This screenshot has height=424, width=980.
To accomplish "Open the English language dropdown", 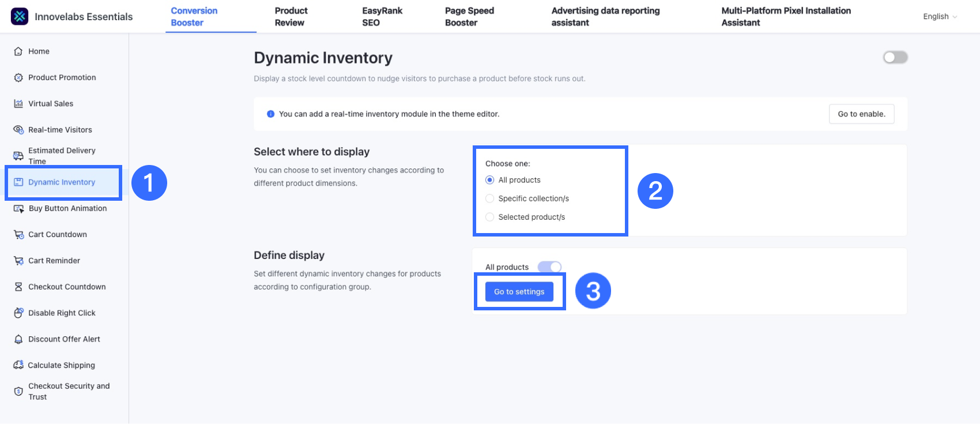I will point(940,17).
